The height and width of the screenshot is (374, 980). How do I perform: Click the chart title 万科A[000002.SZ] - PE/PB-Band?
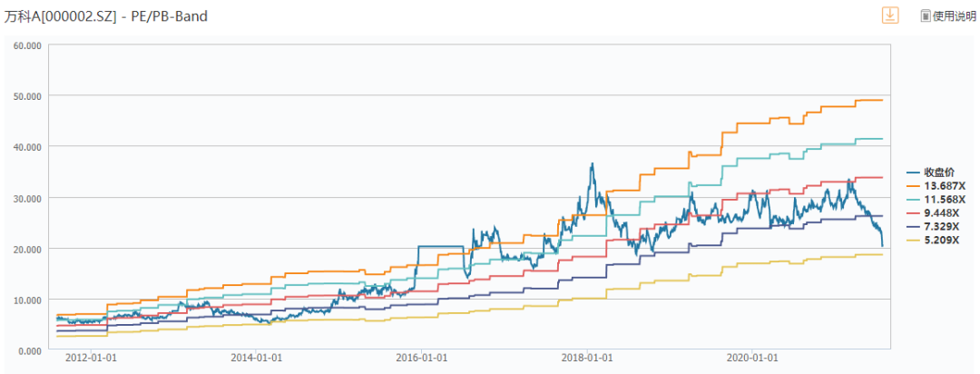tap(106, 17)
